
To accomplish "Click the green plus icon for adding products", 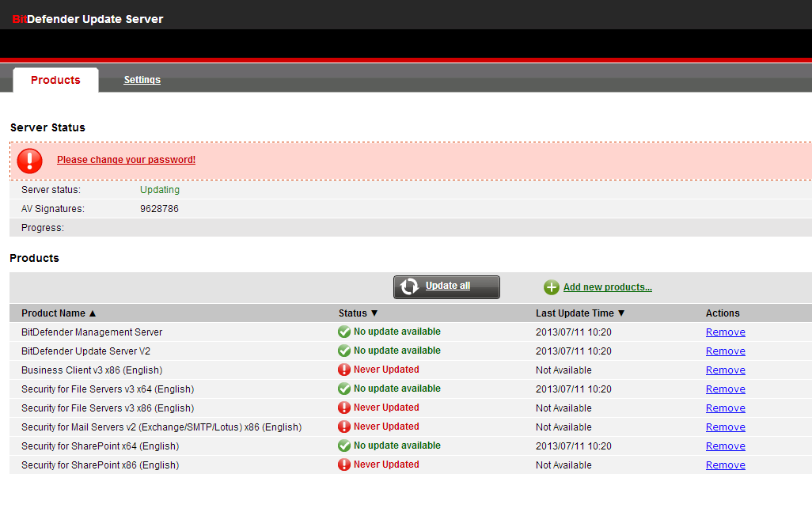I will tap(552, 287).
